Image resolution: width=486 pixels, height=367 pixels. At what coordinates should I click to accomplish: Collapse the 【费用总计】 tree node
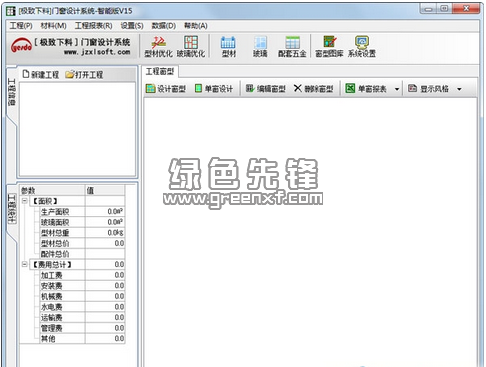25,264
